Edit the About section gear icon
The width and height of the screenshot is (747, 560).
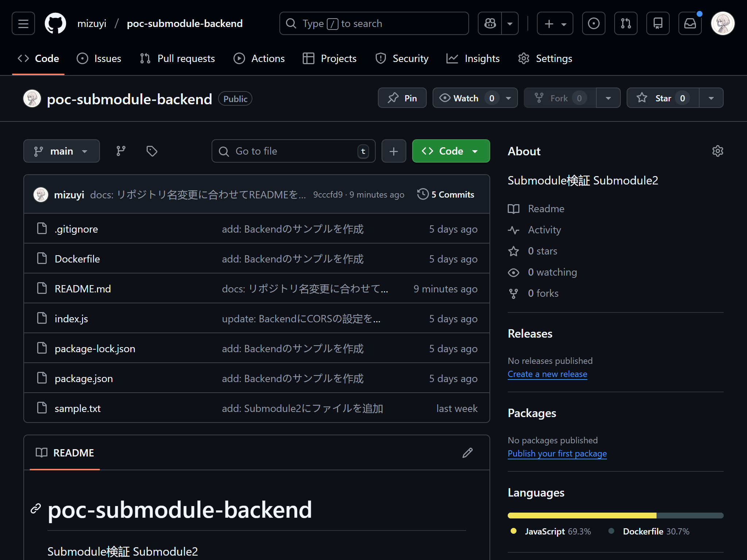pos(717,151)
